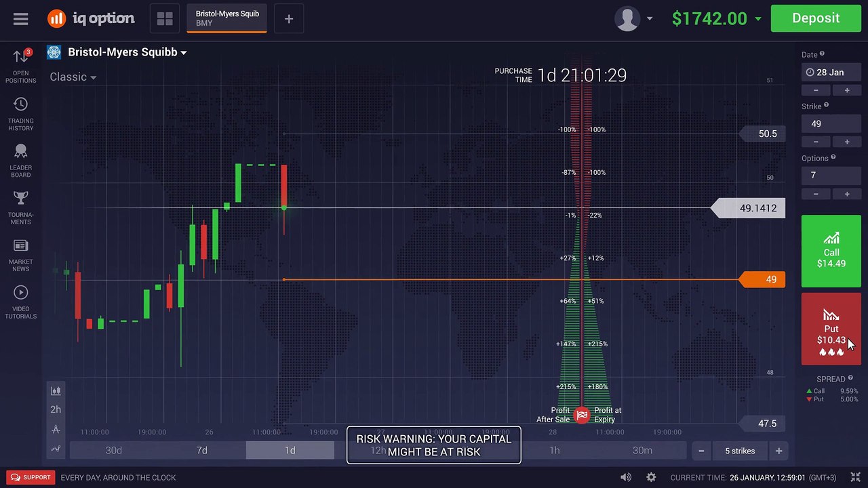Reduce the strikes count with minus
This screenshot has height=488, width=868.
click(x=701, y=451)
